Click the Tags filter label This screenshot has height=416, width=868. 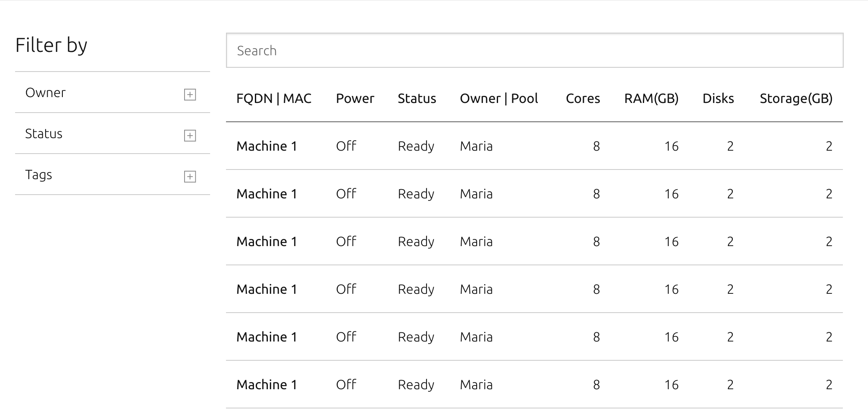[39, 175]
